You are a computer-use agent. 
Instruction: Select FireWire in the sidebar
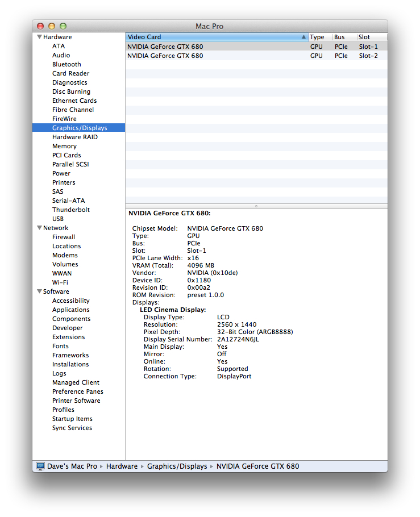pos(64,119)
